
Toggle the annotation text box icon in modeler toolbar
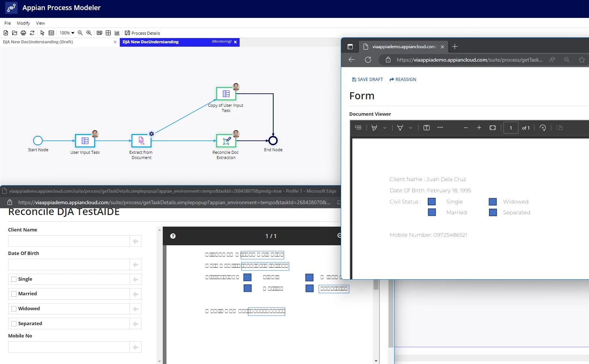click(x=99, y=33)
